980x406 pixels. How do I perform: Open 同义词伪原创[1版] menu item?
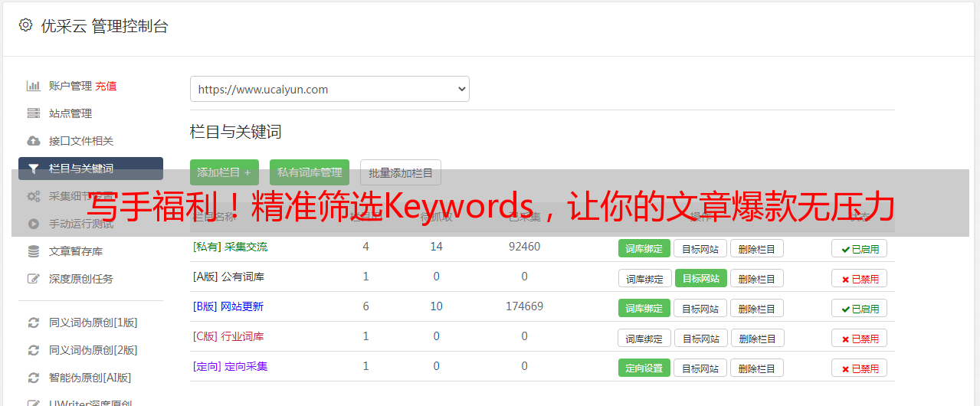pyautogui.click(x=93, y=323)
